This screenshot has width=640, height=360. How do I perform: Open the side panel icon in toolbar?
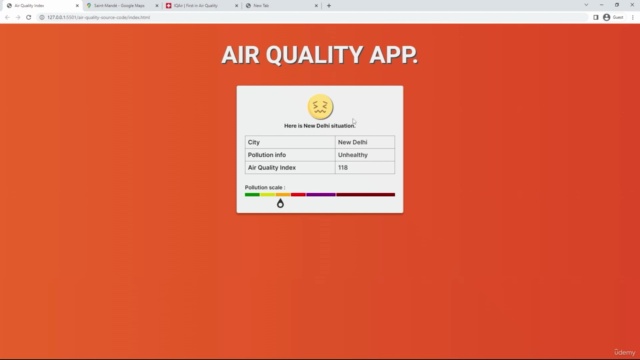pyautogui.click(x=596, y=17)
